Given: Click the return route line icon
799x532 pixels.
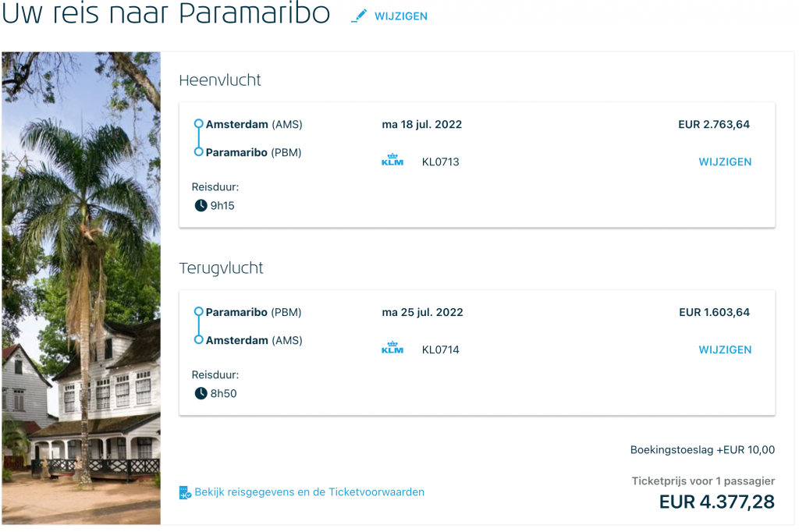Looking at the screenshot, I should [x=198, y=326].
